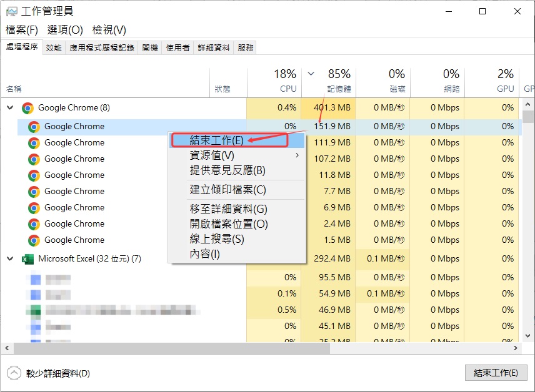Click the 292.4 MB memory cell
This screenshot has width=535, height=392.
tap(329, 258)
